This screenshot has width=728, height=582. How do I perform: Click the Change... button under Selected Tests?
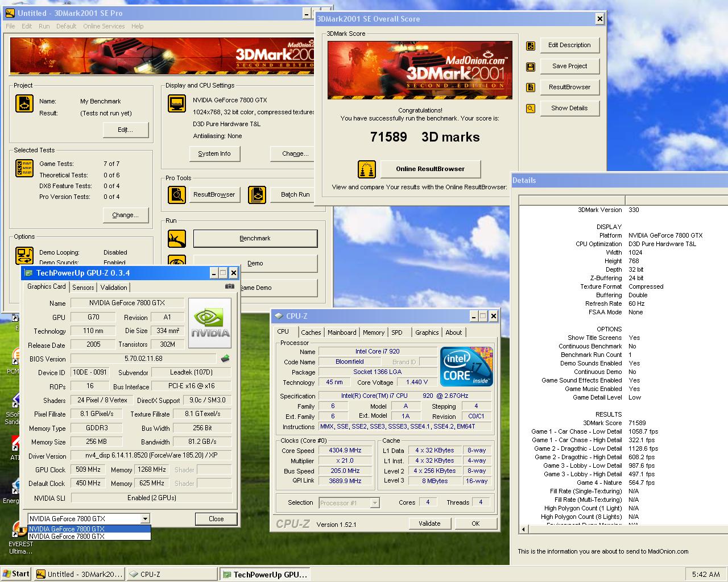126,215
